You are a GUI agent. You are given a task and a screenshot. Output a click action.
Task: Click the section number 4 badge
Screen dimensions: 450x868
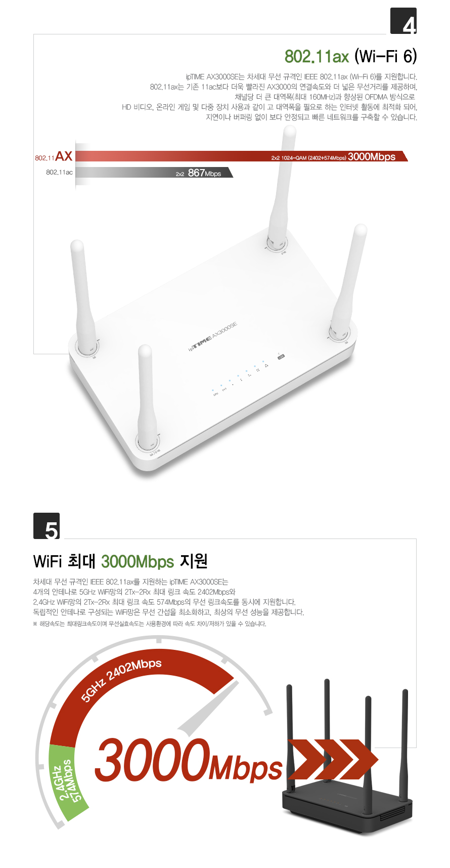pyautogui.click(x=403, y=21)
